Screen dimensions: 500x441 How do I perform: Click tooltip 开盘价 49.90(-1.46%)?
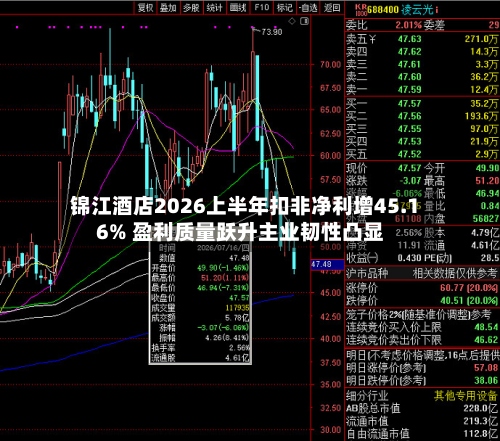pos(223,268)
